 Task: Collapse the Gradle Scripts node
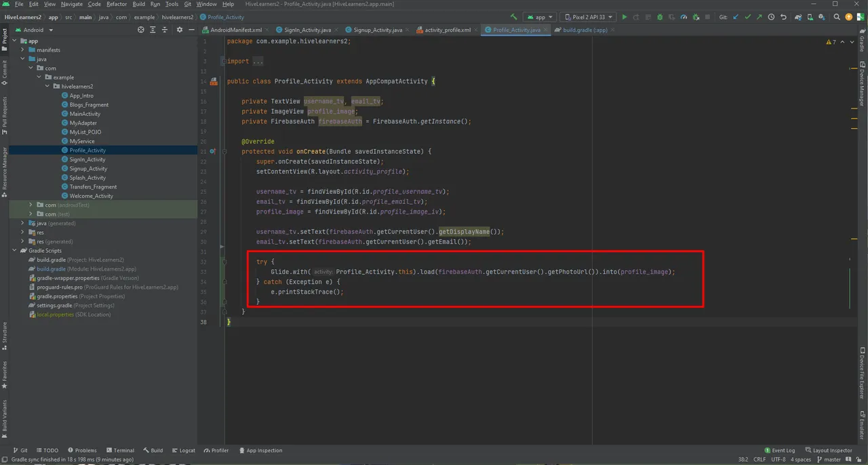pos(14,251)
